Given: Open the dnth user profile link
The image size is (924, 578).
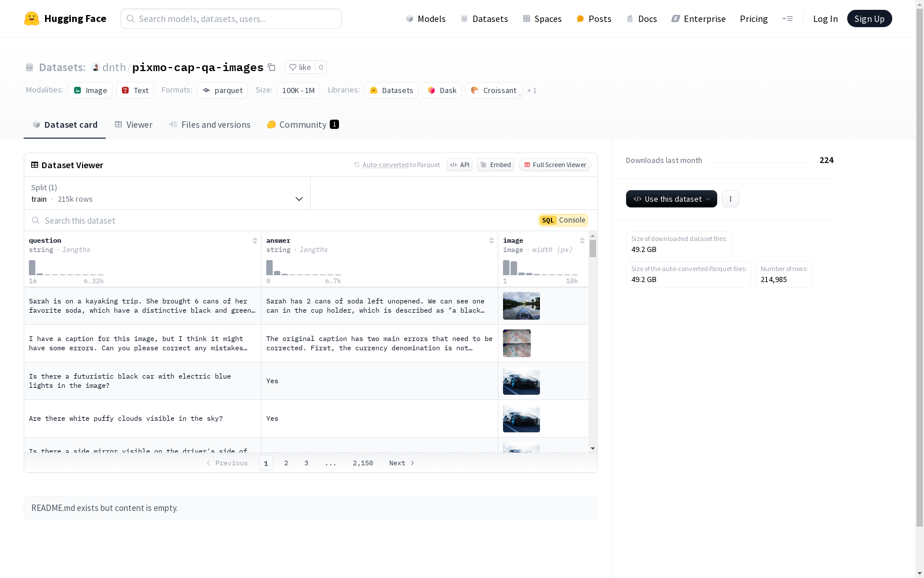Looking at the screenshot, I should (x=114, y=67).
